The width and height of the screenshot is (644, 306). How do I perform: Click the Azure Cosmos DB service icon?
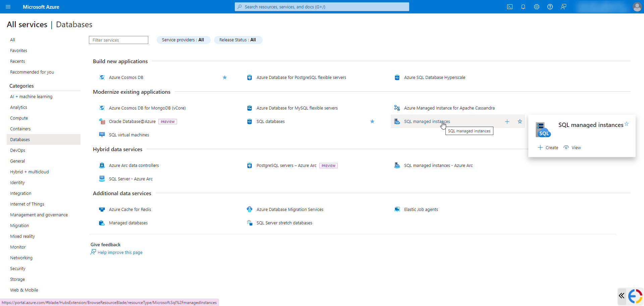point(102,77)
